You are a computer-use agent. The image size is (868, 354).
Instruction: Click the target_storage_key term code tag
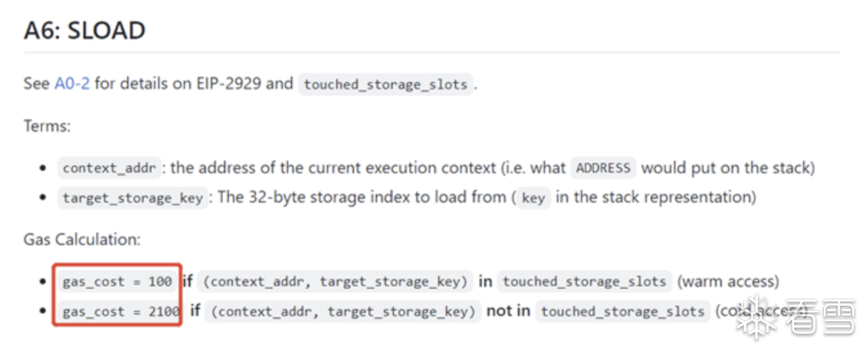(133, 197)
